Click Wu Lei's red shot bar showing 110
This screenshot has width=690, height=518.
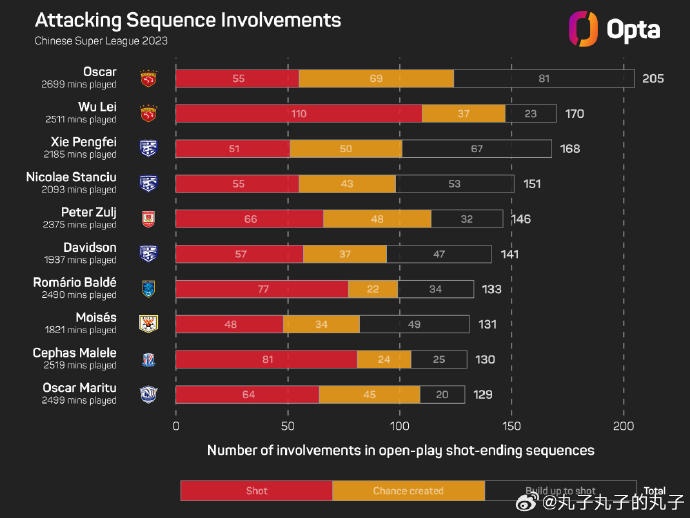298,114
